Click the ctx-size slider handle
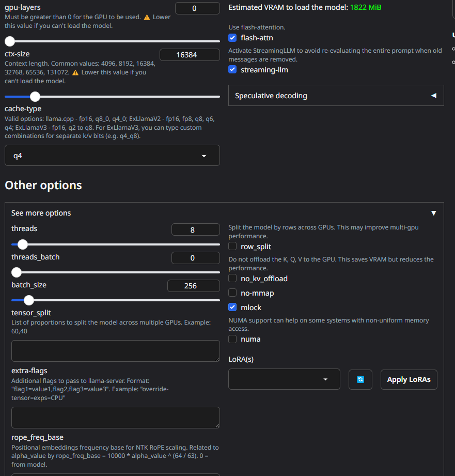Image resolution: width=455 pixels, height=476 pixels. [35, 97]
